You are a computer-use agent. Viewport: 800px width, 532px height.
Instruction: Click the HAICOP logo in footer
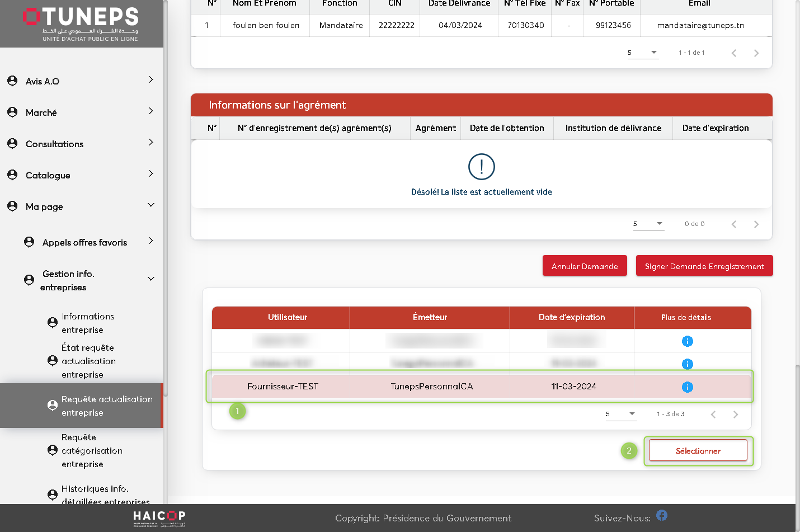click(x=159, y=518)
